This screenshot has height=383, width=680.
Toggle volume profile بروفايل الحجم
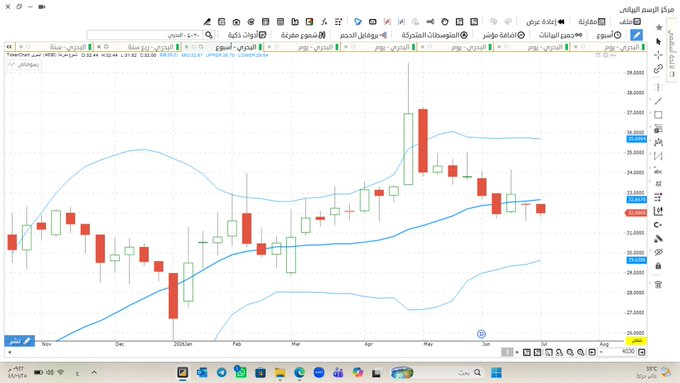click(x=363, y=35)
